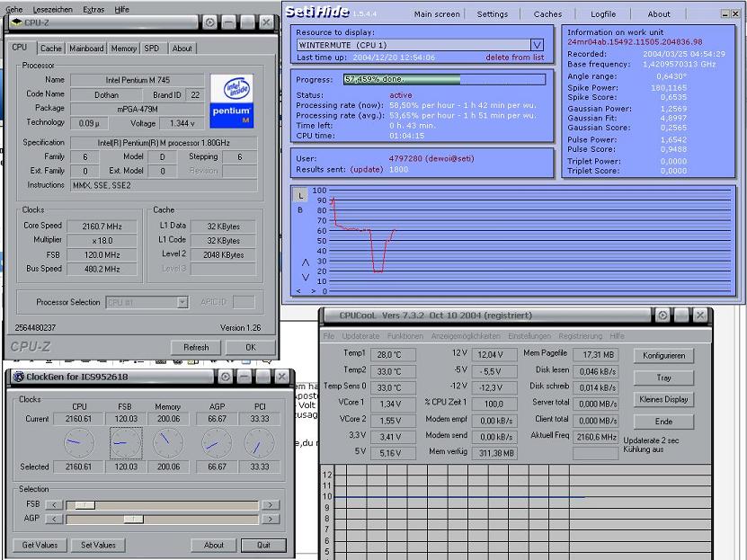This screenshot has width=747, height=560.
Task: Open the Caches page in SetiHide
Action: [547, 13]
